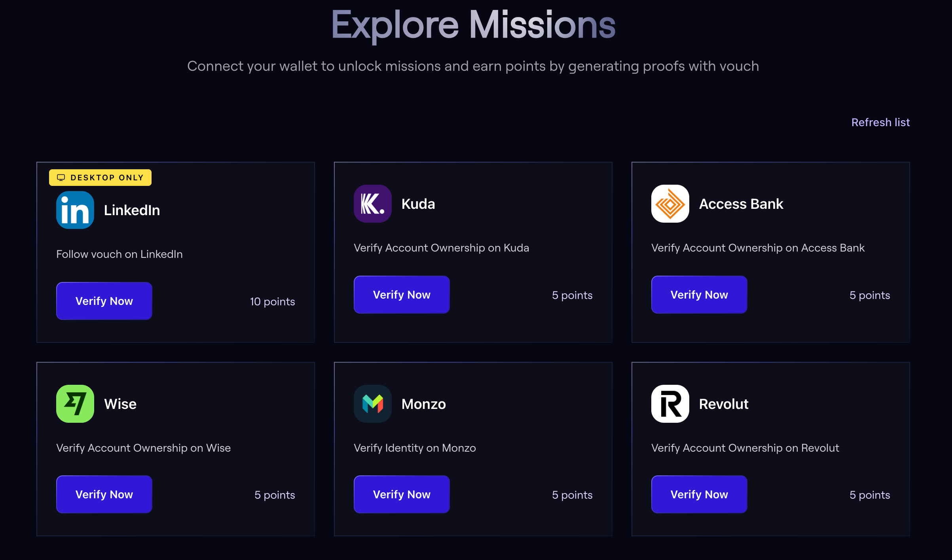Image resolution: width=952 pixels, height=560 pixels.
Task: Click "Verify Identity on Monzo" description
Action: coord(415,448)
